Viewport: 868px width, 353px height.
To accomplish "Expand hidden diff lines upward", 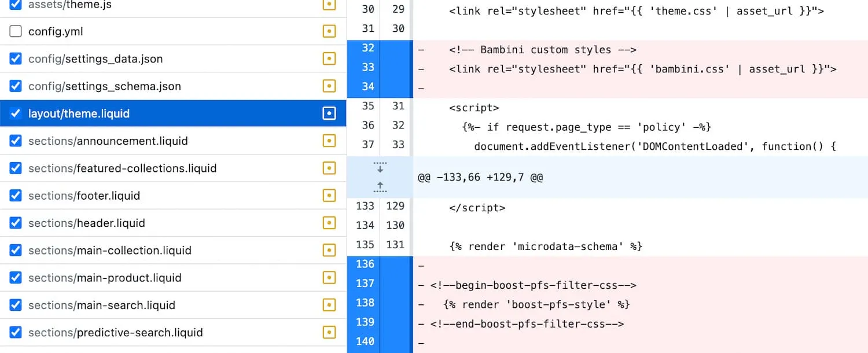I will [380, 186].
